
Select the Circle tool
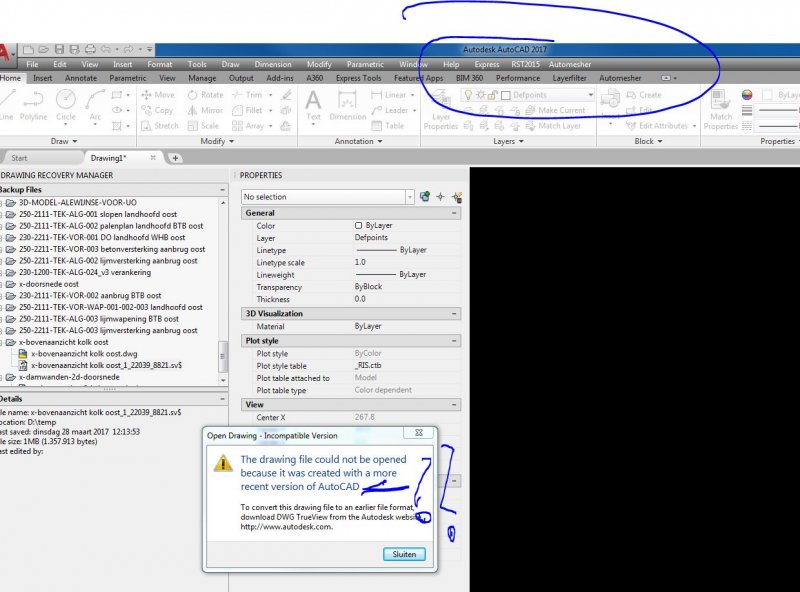66,106
